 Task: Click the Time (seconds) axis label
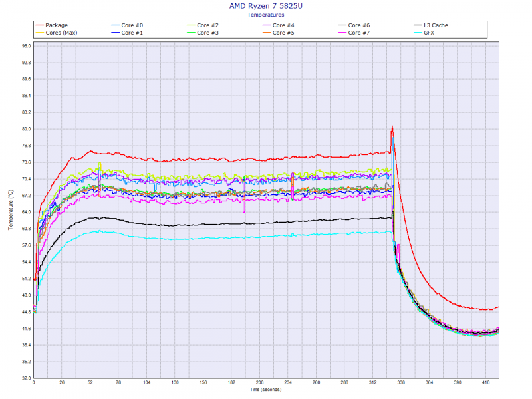click(265, 390)
